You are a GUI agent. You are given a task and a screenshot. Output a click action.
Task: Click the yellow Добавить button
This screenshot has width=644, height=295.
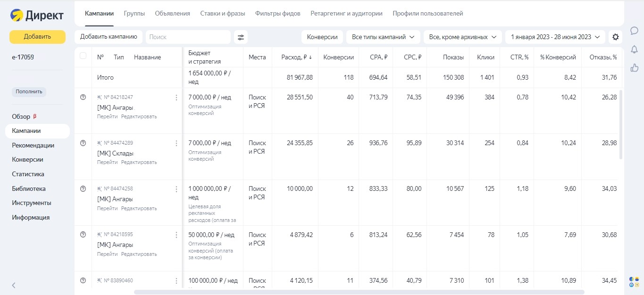tap(37, 37)
